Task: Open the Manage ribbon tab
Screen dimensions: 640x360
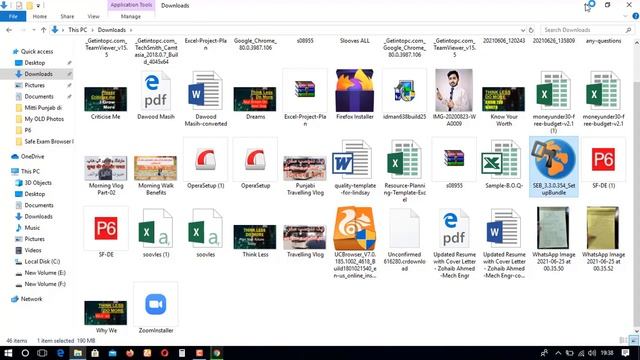Action: 131,16
